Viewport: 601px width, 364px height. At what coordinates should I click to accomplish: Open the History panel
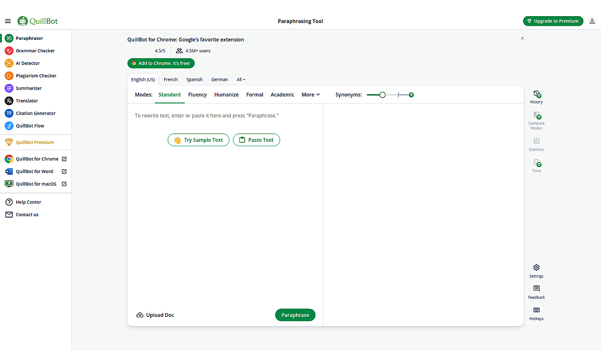[536, 97]
